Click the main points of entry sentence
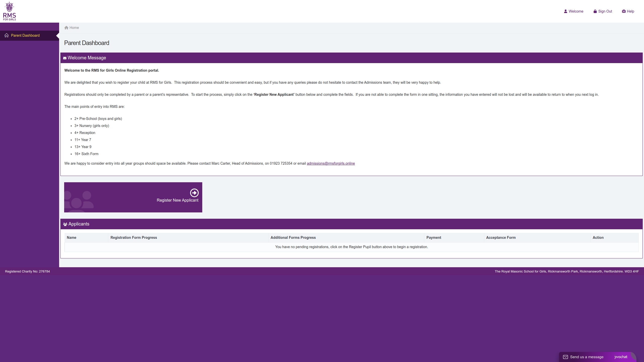This screenshot has width=644, height=362. click(x=94, y=107)
